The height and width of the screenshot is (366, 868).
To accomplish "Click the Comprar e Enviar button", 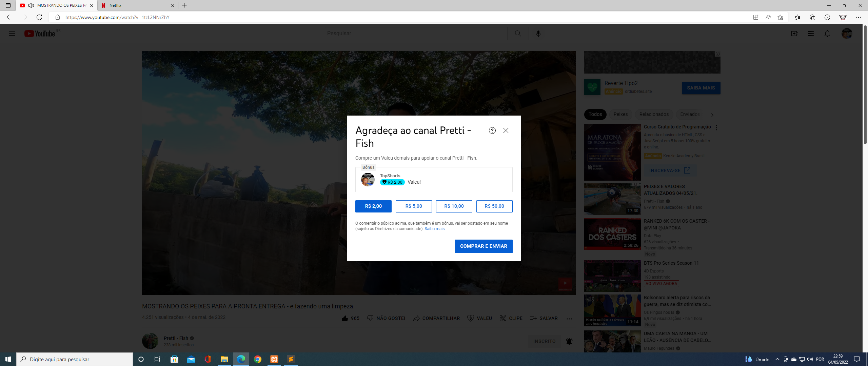I will coord(484,246).
